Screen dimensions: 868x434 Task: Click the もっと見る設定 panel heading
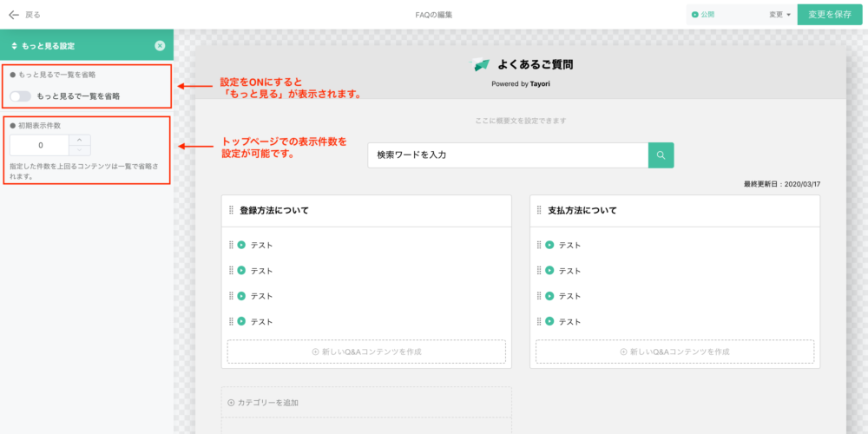[48, 46]
